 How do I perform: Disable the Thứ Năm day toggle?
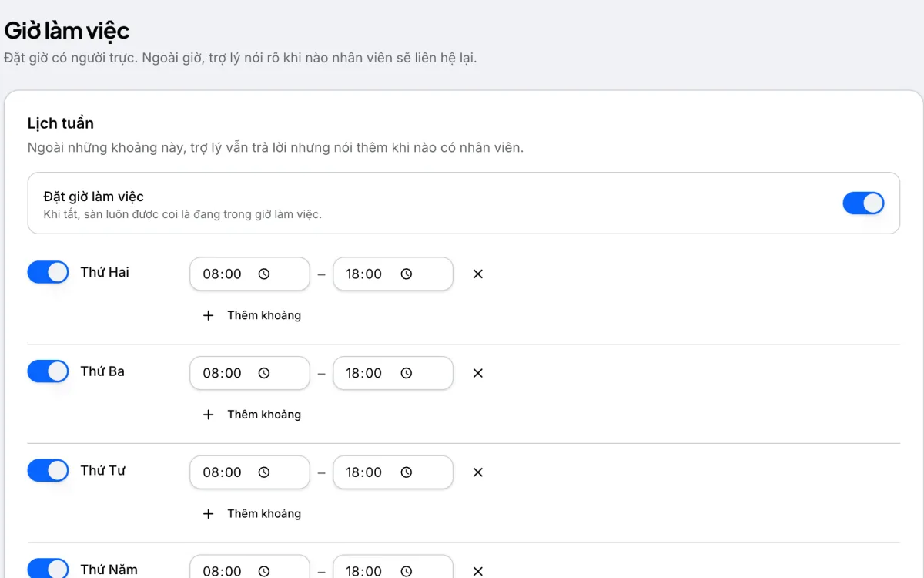48,569
